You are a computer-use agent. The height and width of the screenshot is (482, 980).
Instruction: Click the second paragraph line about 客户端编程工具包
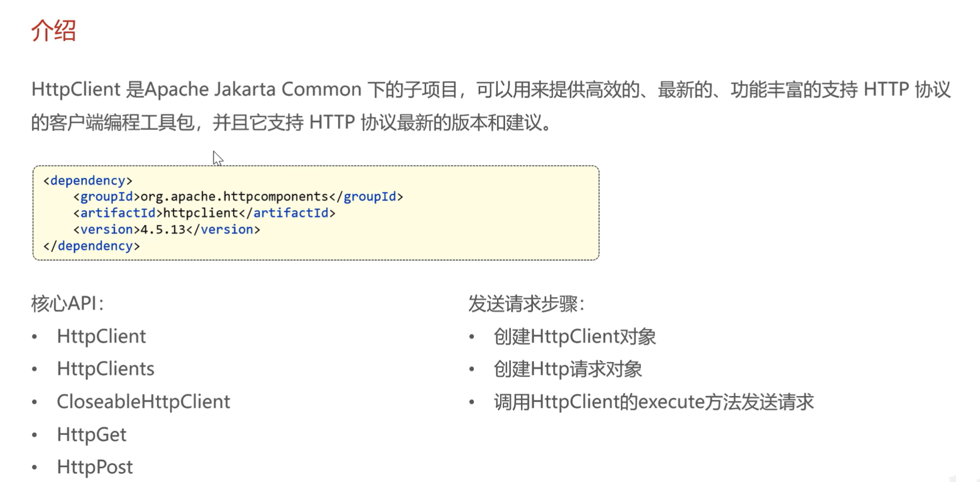(x=290, y=122)
